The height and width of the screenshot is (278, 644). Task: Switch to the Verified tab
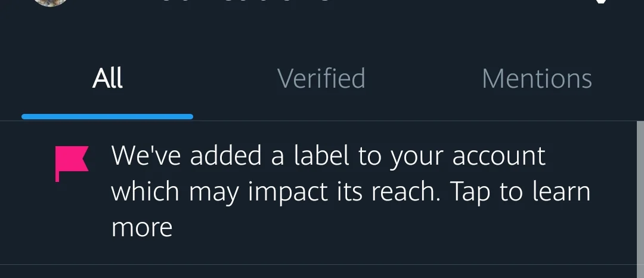[321, 79]
